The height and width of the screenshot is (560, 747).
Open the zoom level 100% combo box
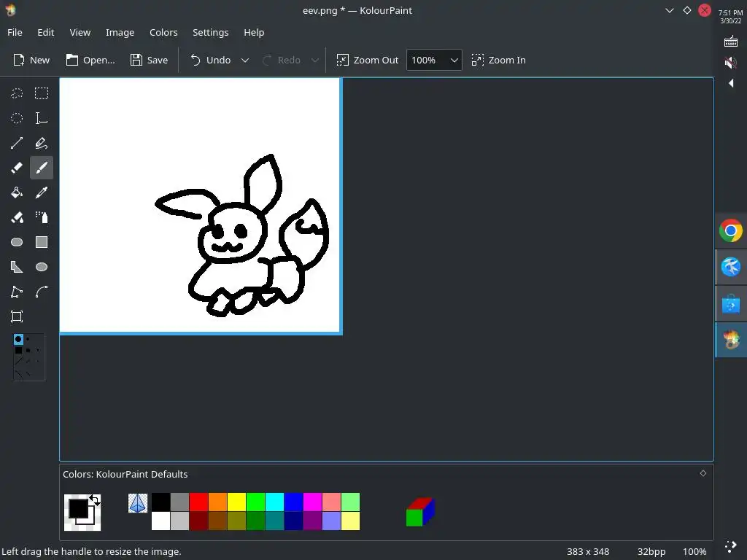click(x=434, y=60)
